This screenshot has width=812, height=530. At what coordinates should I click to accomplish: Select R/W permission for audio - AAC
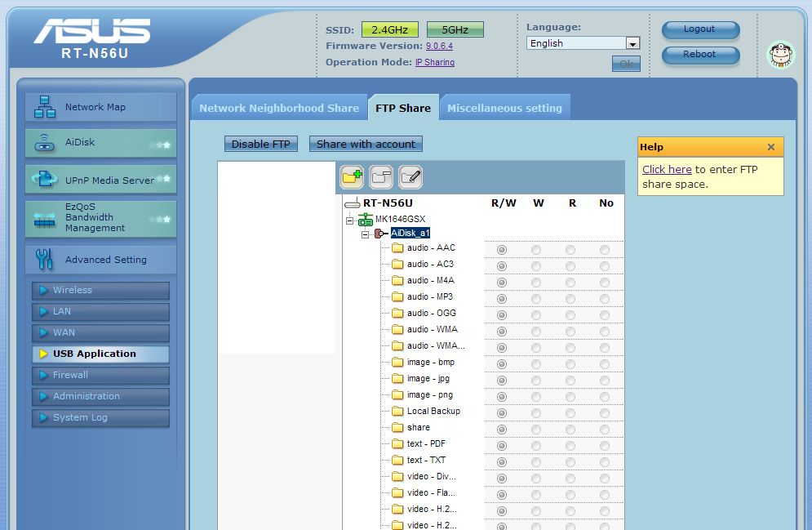502,250
